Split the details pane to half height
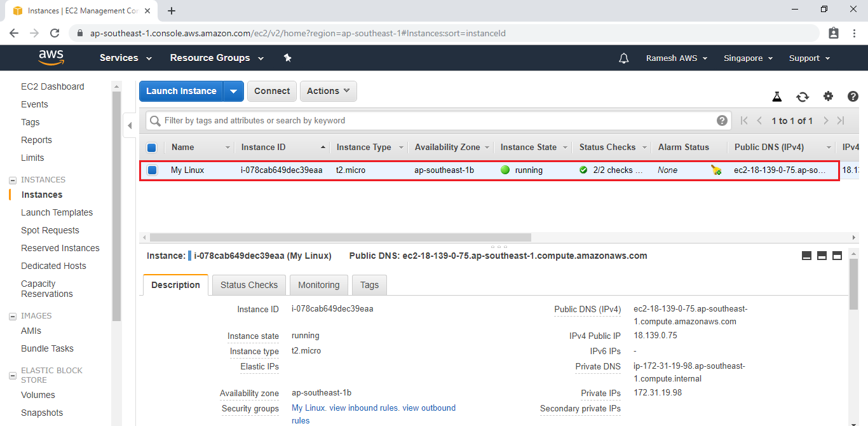The width and height of the screenshot is (868, 426). [822, 256]
